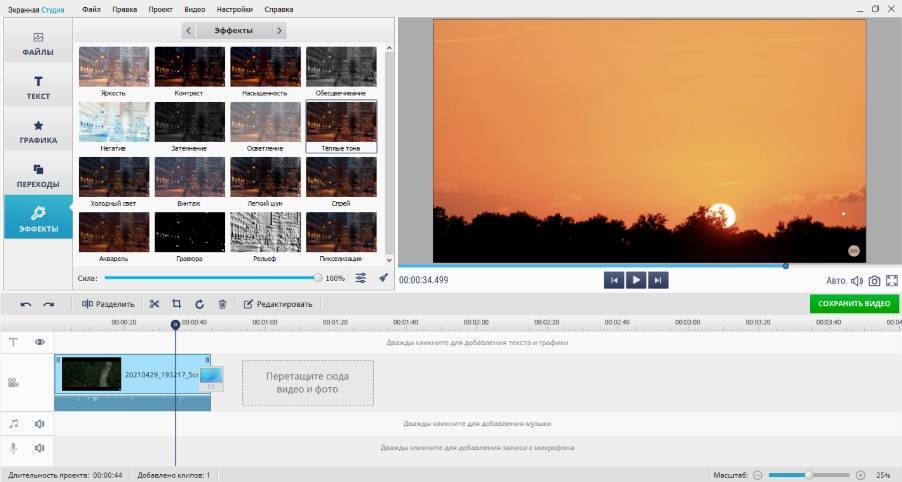The width and height of the screenshot is (902, 482).
Task: Open fullscreen preview mode
Action: pyautogui.click(x=890, y=281)
